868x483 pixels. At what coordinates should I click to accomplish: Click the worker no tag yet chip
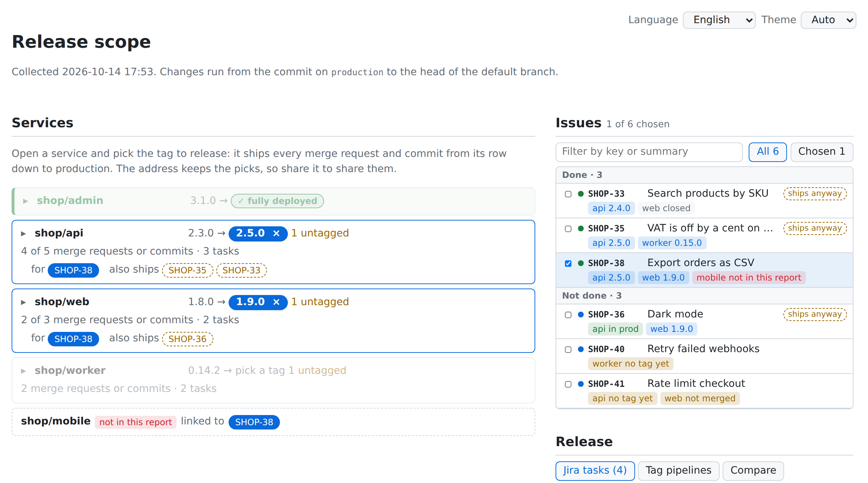point(631,364)
